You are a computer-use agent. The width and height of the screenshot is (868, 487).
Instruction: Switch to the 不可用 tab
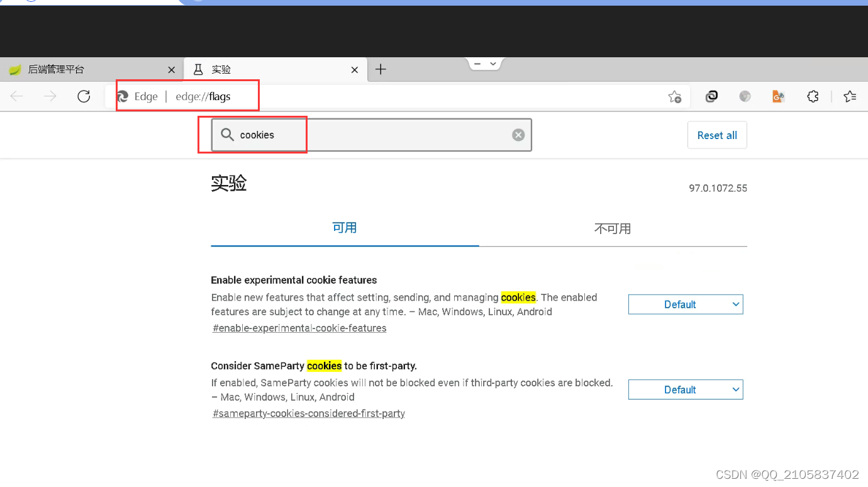(x=613, y=228)
